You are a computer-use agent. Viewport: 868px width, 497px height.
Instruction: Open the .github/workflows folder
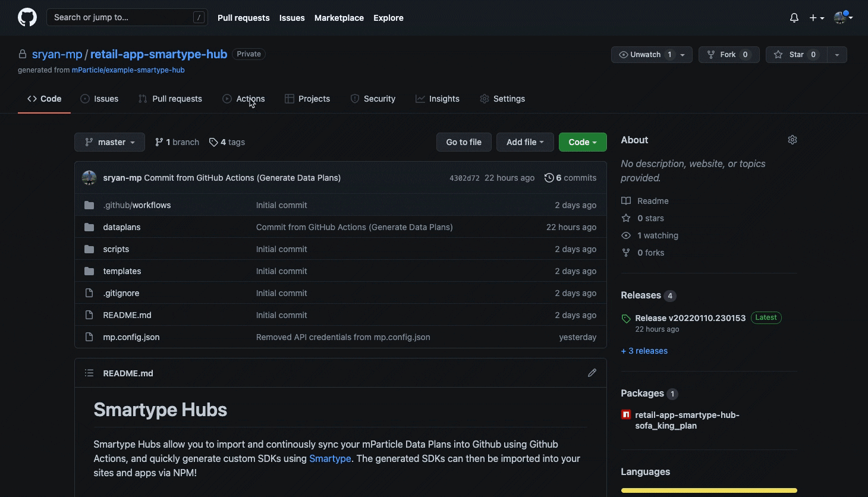click(137, 205)
